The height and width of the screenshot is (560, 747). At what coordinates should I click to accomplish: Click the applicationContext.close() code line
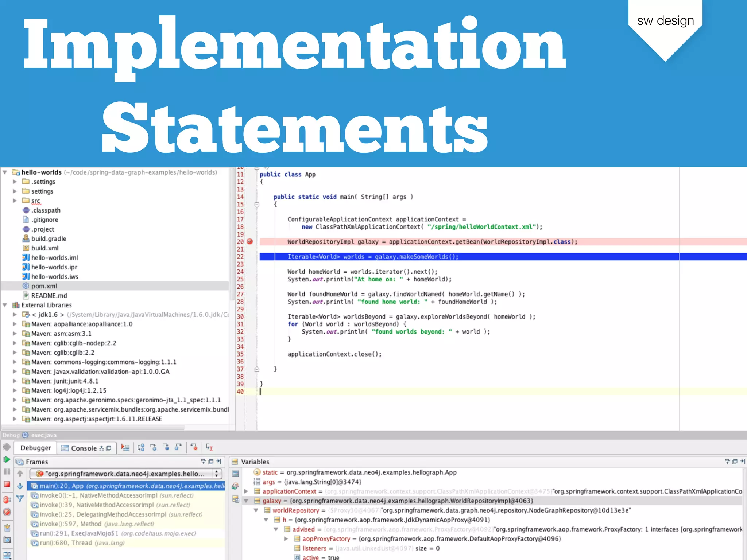point(334,354)
